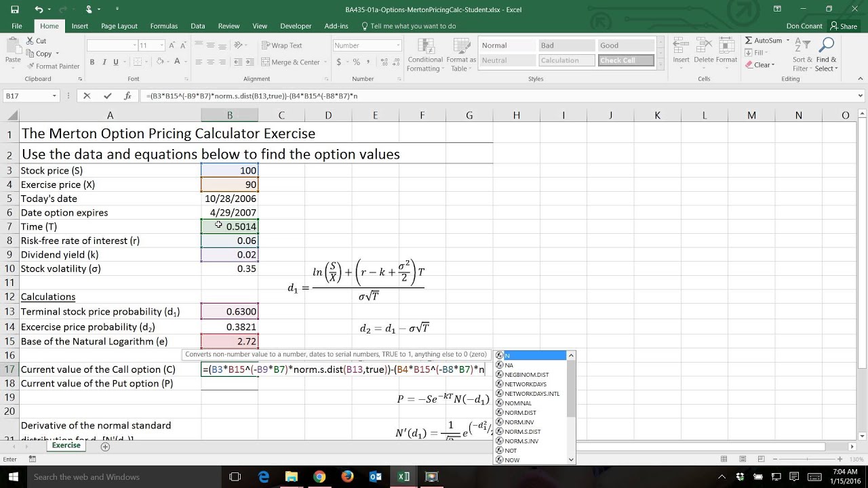Image resolution: width=868 pixels, height=488 pixels.
Task: Open the font name dropdown
Action: coord(133,45)
